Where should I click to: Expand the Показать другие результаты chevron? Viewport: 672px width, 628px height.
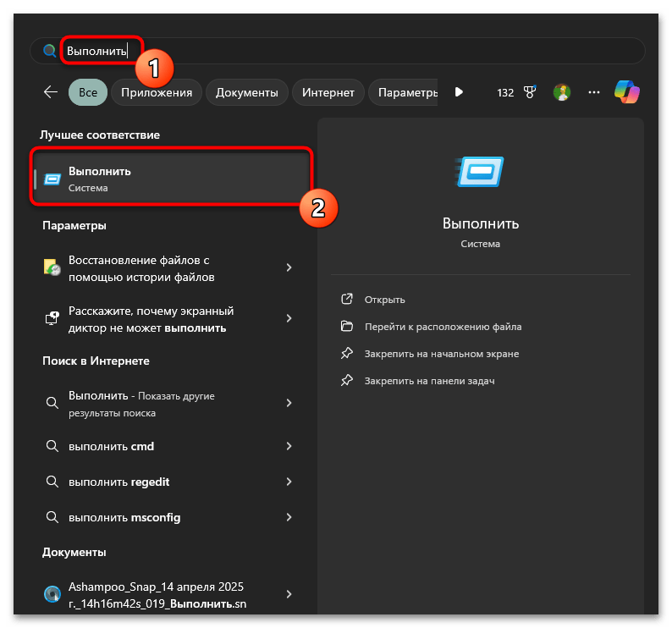coord(289,403)
